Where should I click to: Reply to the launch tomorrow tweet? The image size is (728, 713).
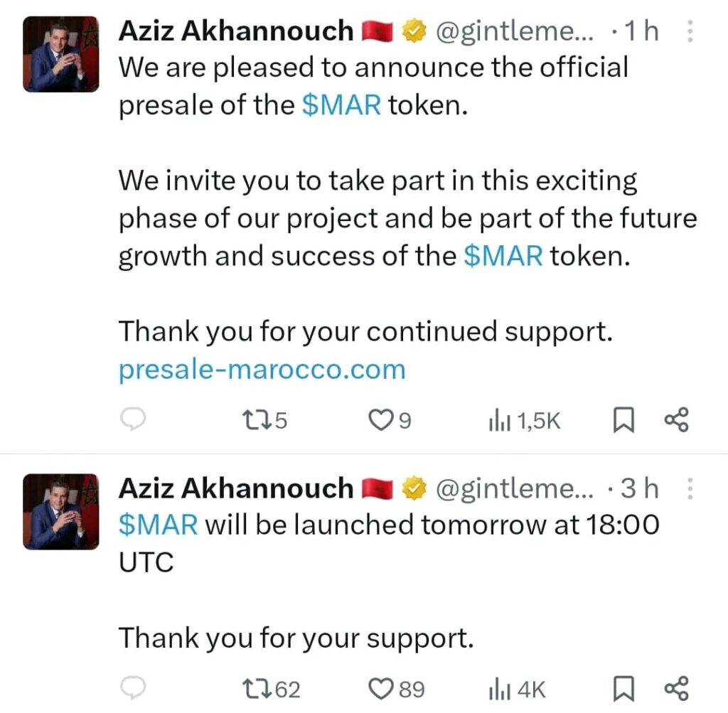pyautogui.click(x=132, y=688)
